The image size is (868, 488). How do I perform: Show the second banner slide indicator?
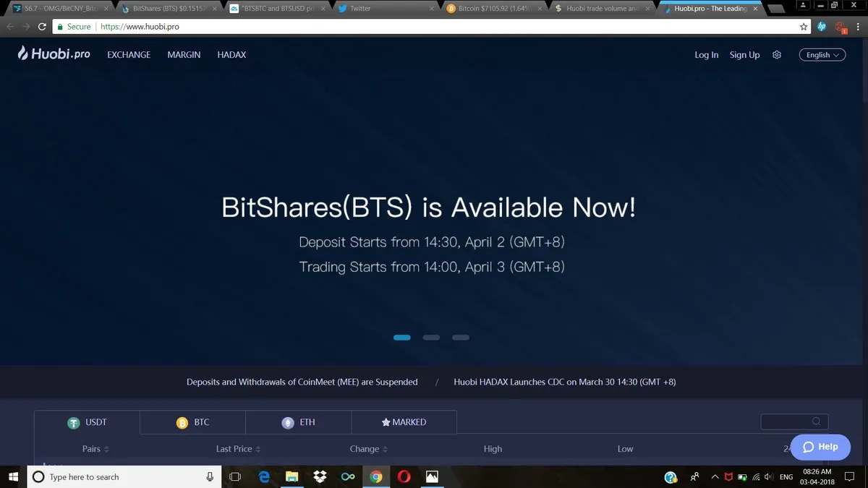pos(431,338)
